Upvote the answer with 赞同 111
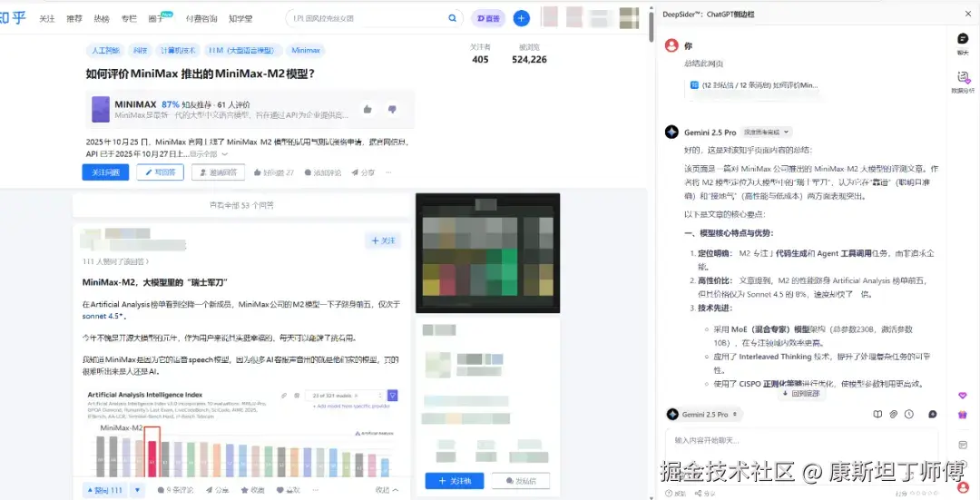 (x=104, y=490)
